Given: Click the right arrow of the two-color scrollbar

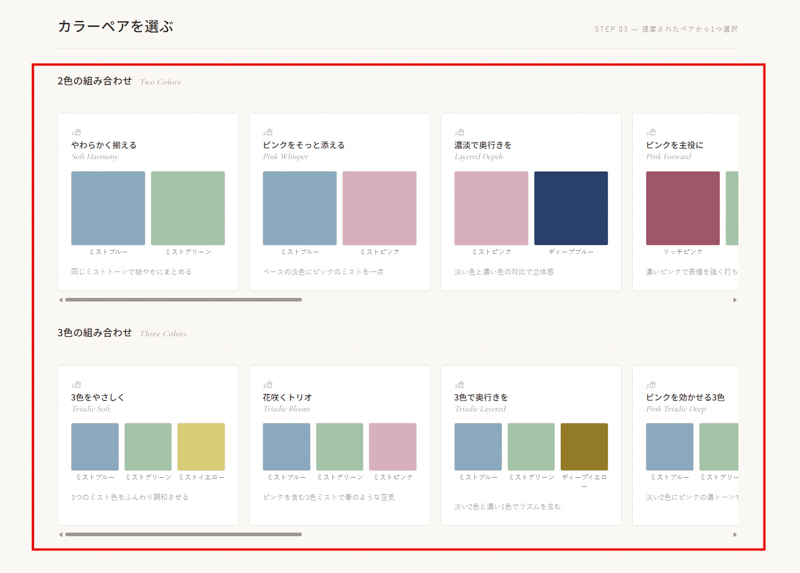Looking at the screenshot, I should click(735, 300).
